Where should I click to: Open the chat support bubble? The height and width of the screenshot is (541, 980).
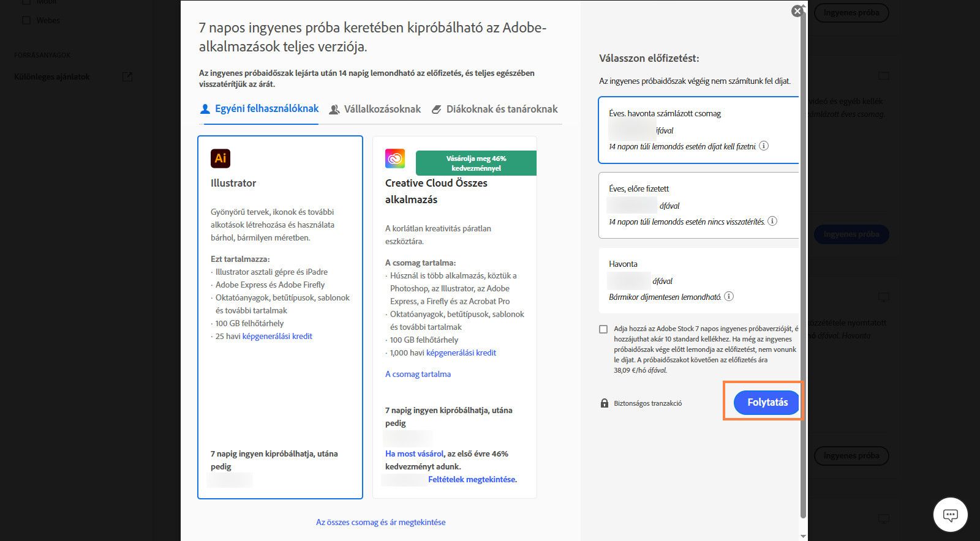pyautogui.click(x=950, y=515)
